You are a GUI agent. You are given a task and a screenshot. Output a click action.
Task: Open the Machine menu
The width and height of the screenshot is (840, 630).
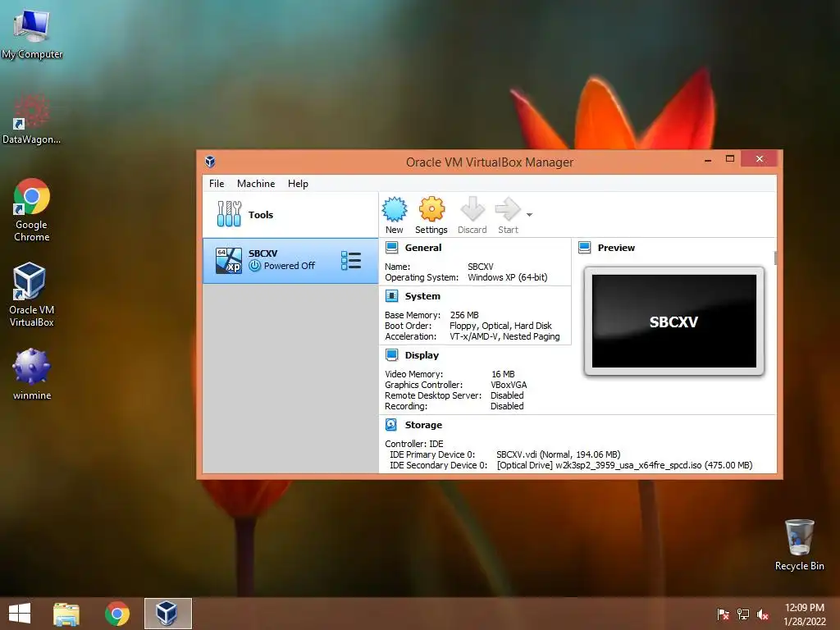point(256,184)
